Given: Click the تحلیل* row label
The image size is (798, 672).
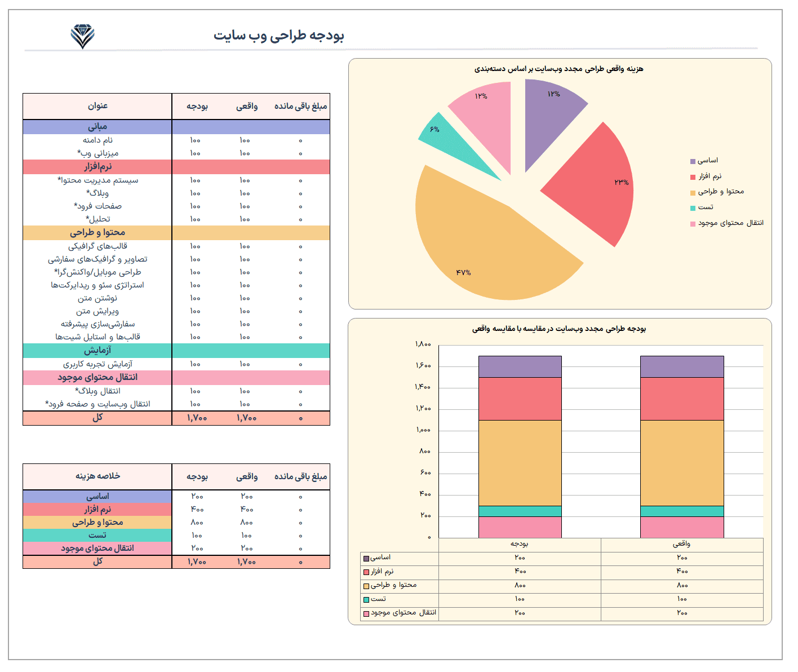Looking at the screenshot, I should (97, 219).
